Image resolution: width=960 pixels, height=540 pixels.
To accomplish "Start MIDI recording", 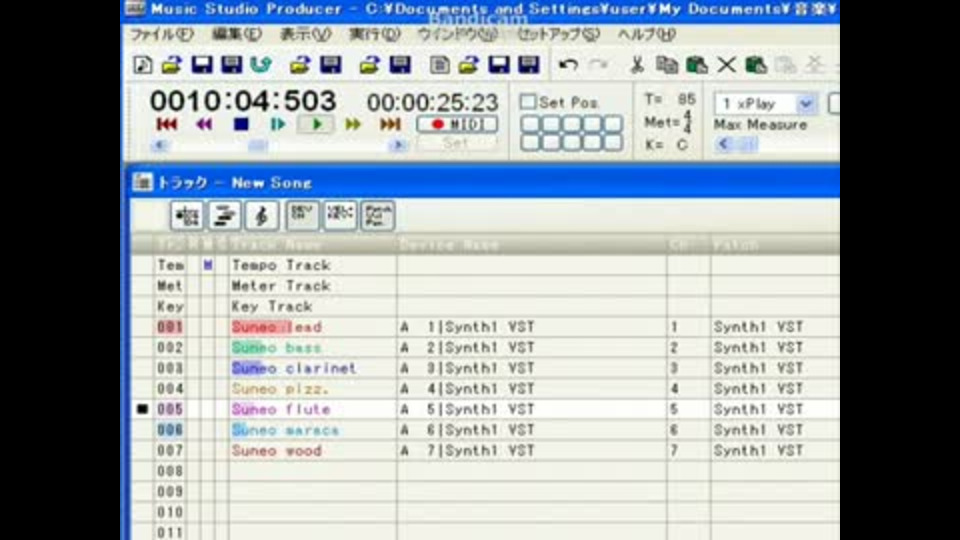I will [x=457, y=124].
